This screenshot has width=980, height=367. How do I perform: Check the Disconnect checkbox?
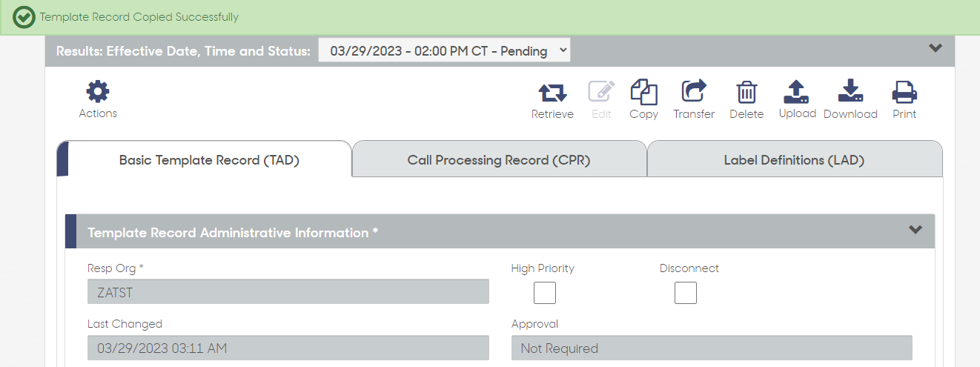pyautogui.click(x=686, y=293)
